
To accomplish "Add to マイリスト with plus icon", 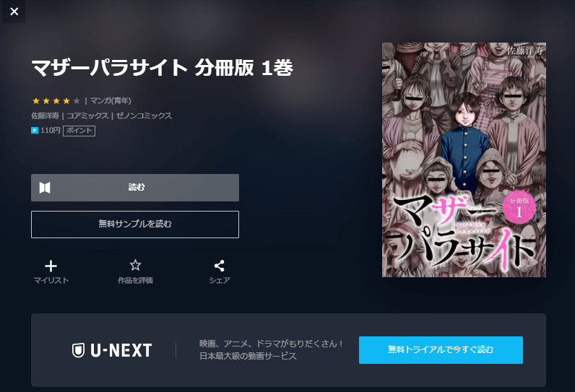I will point(51,266).
